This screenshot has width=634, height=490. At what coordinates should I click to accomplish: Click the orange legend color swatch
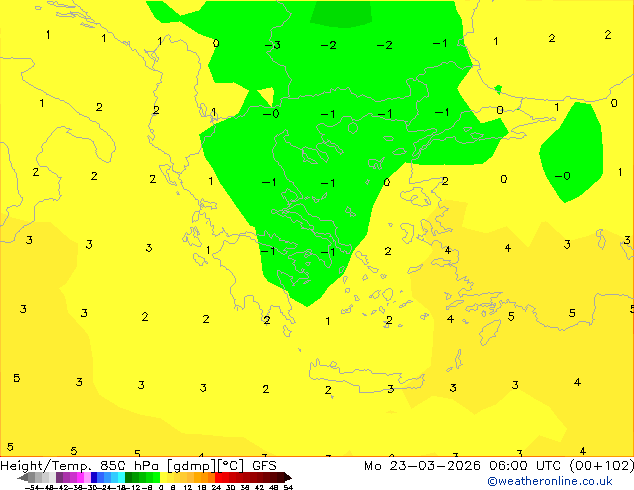coord(204,478)
